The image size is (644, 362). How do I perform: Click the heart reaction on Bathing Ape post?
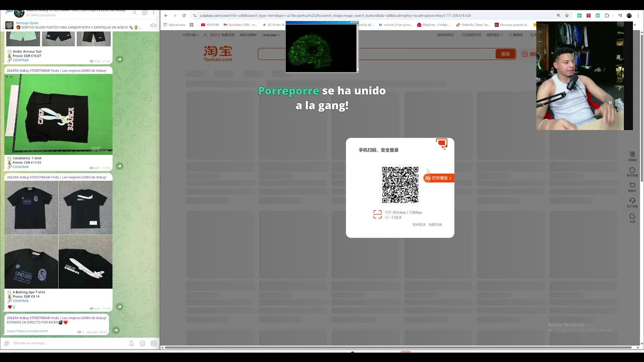[11, 307]
